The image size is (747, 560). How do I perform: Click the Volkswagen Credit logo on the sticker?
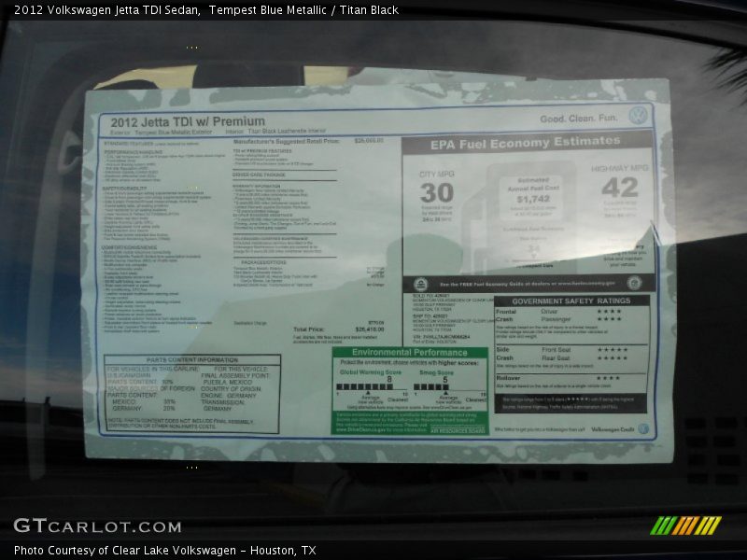coord(642,429)
